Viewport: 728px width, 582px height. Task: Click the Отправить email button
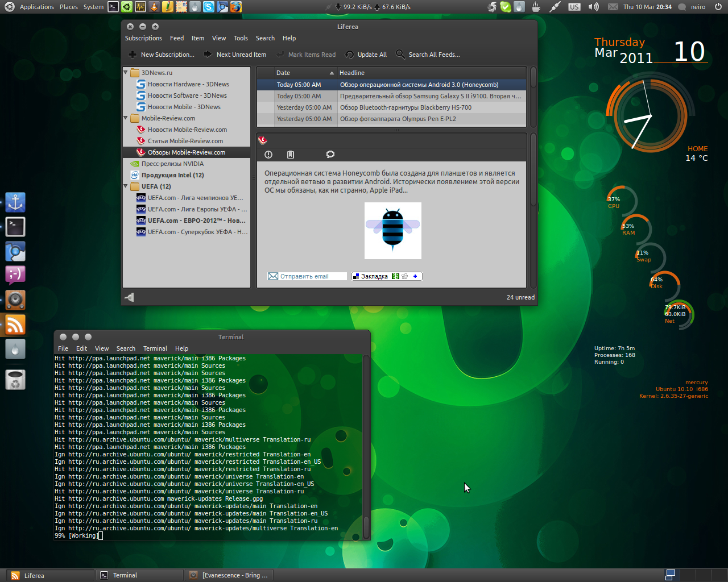[307, 276]
